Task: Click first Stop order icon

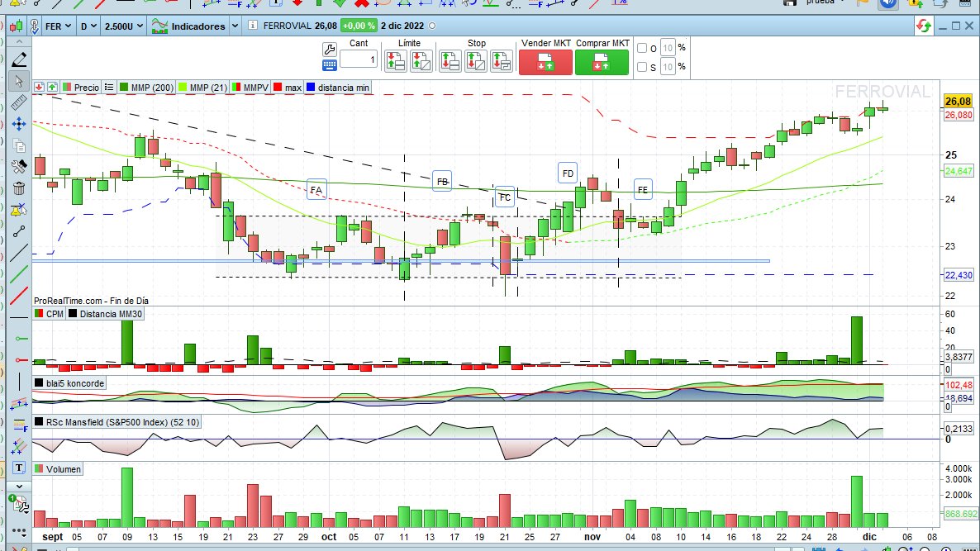Action: tap(450, 61)
